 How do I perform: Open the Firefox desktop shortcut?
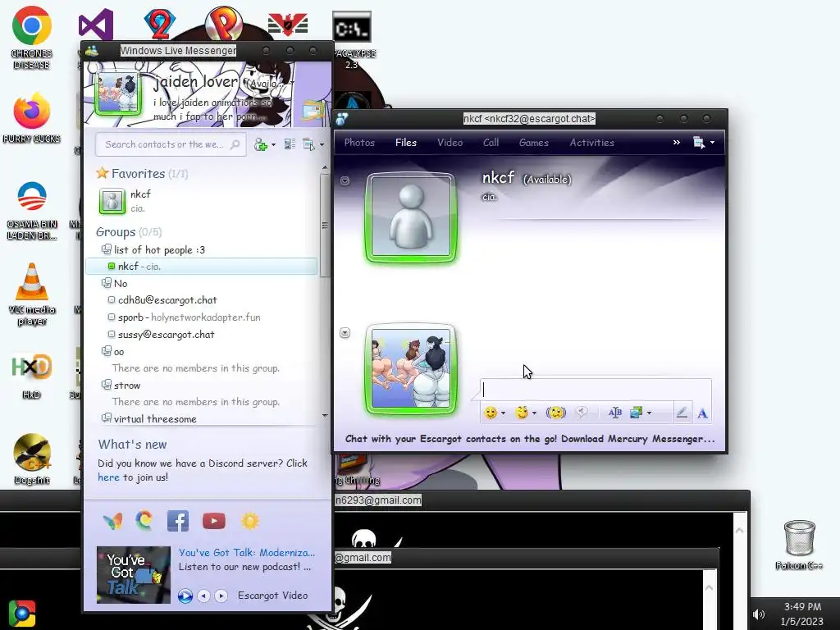[x=32, y=118]
